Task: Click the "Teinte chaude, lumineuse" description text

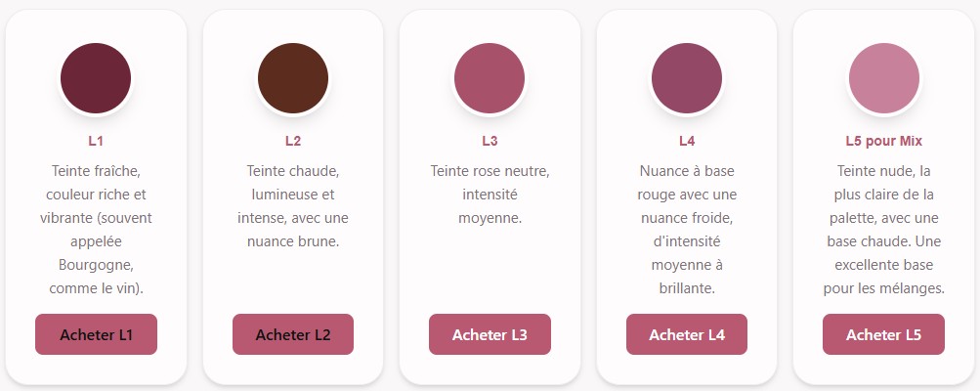Action: (293, 206)
